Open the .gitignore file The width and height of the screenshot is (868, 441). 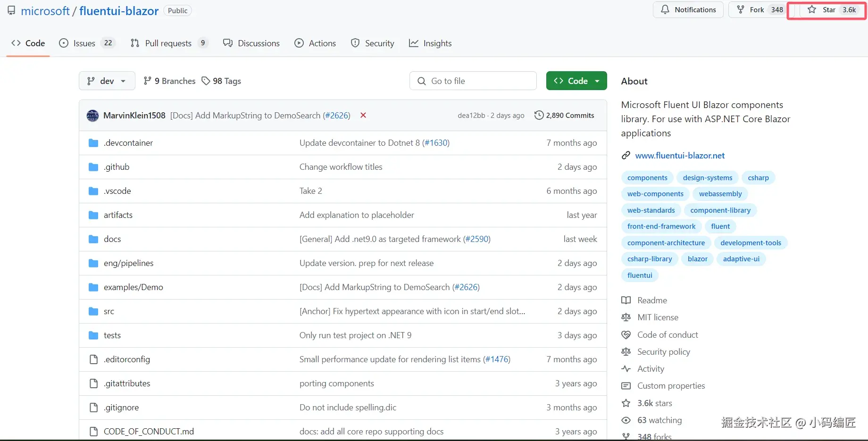(x=121, y=408)
